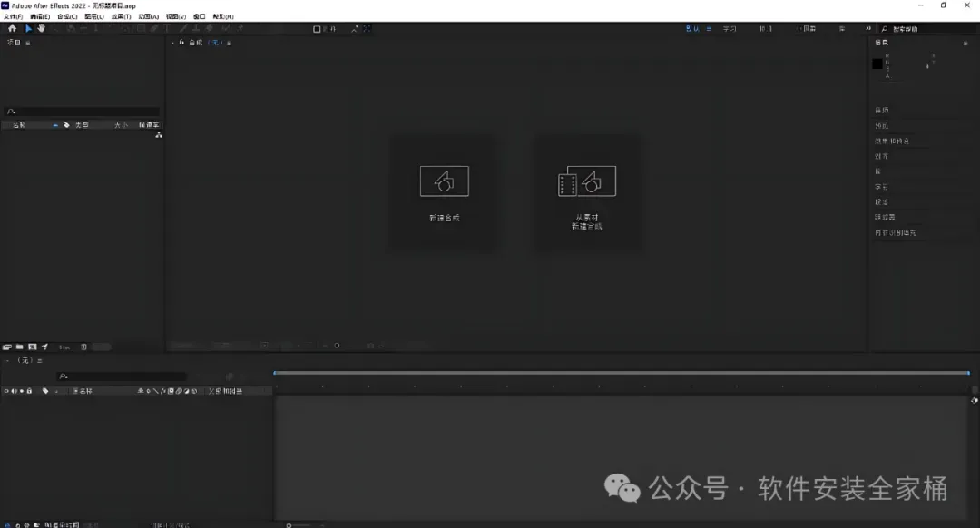Click the black color swatch in 信息 panel

click(x=877, y=64)
